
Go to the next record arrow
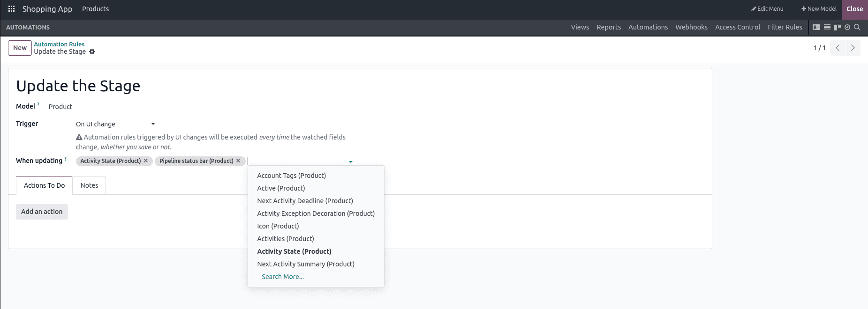click(853, 48)
